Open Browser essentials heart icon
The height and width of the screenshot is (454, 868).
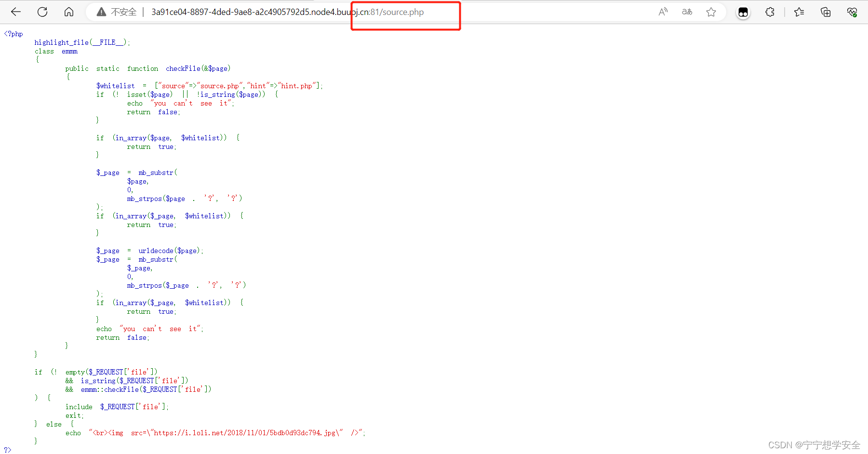click(x=852, y=12)
